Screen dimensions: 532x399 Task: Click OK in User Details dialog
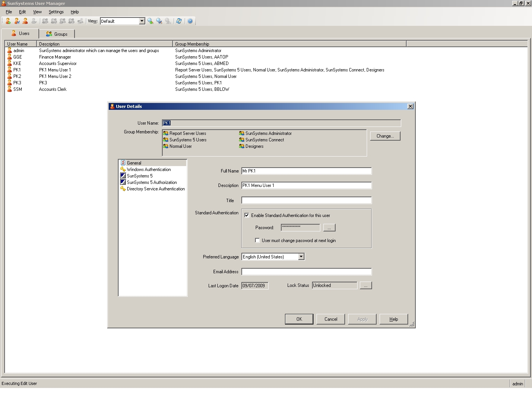click(299, 319)
